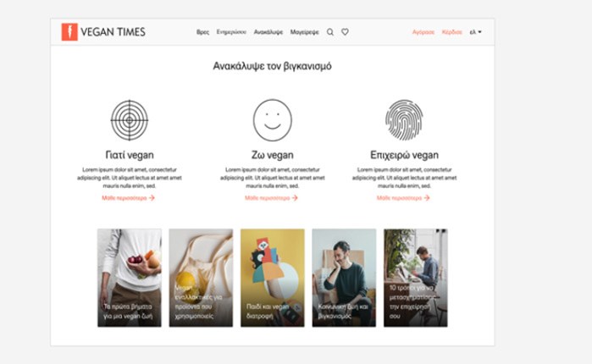592x364 pixels.
Task: Open the ελ language dropdown
Action: pyautogui.click(x=475, y=32)
